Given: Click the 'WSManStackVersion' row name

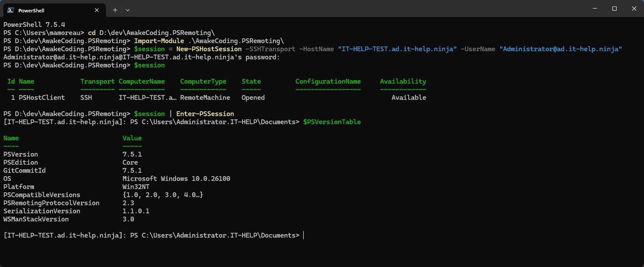Looking at the screenshot, I should click(36, 219).
